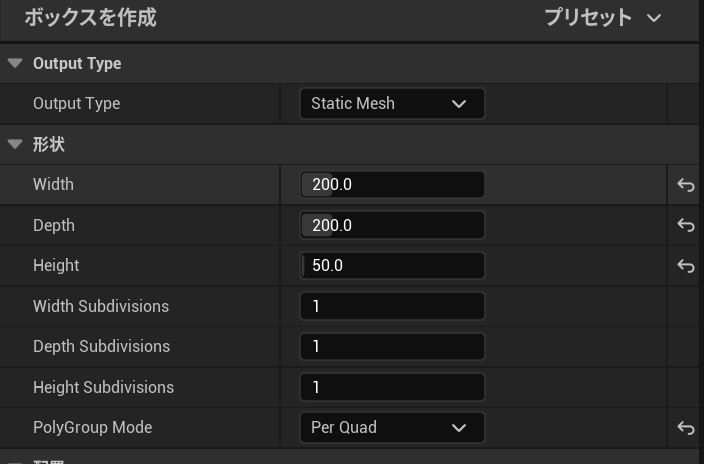Click the Width Subdivisions input field
The width and height of the screenshot is (704, 464).
click(392, 306)
